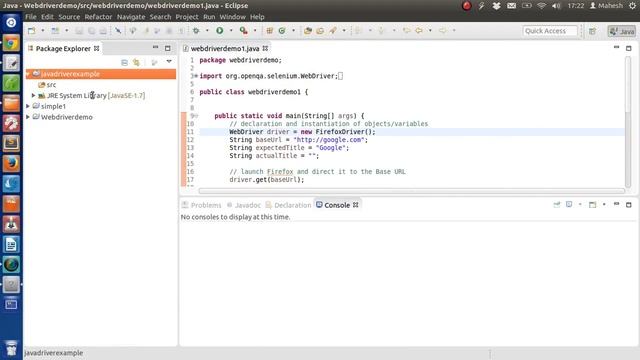This screenshot has width=640, height=360.
Task: Open the File menu
Action: (x=31, y=17)
